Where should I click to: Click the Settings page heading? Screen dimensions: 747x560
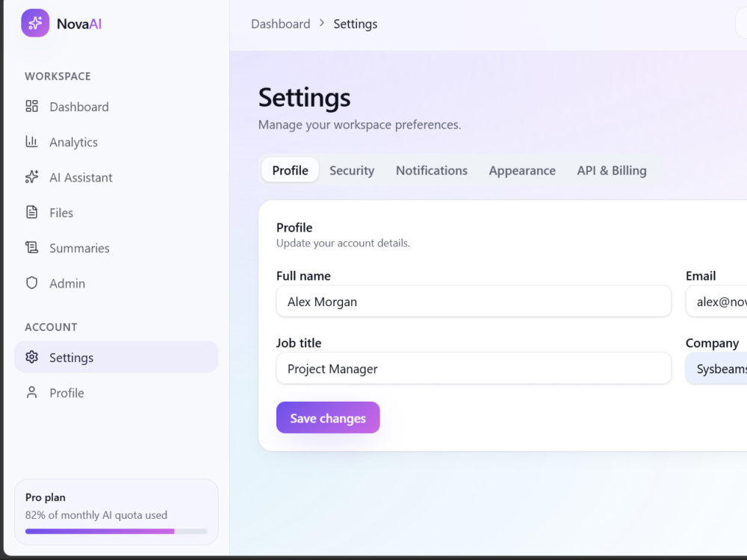pyautogui.click(x=305, y=98)
